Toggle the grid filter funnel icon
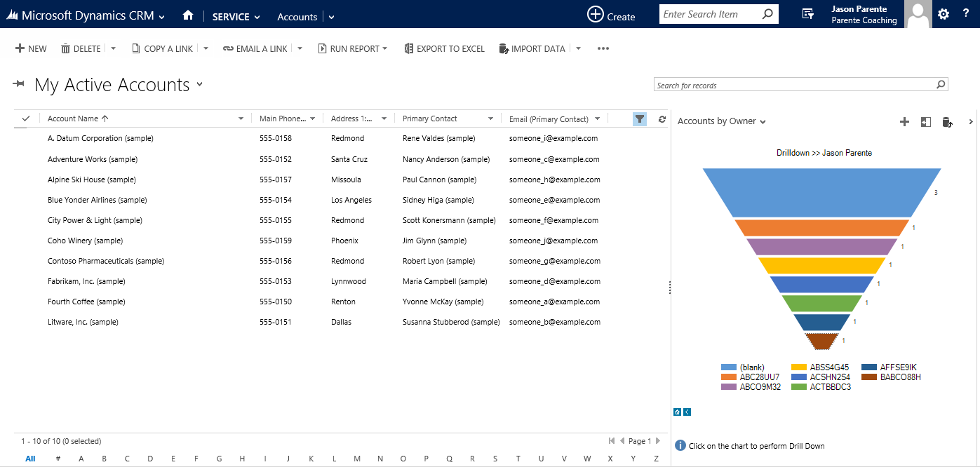The image size is (980, 467). tap(639, 119)
